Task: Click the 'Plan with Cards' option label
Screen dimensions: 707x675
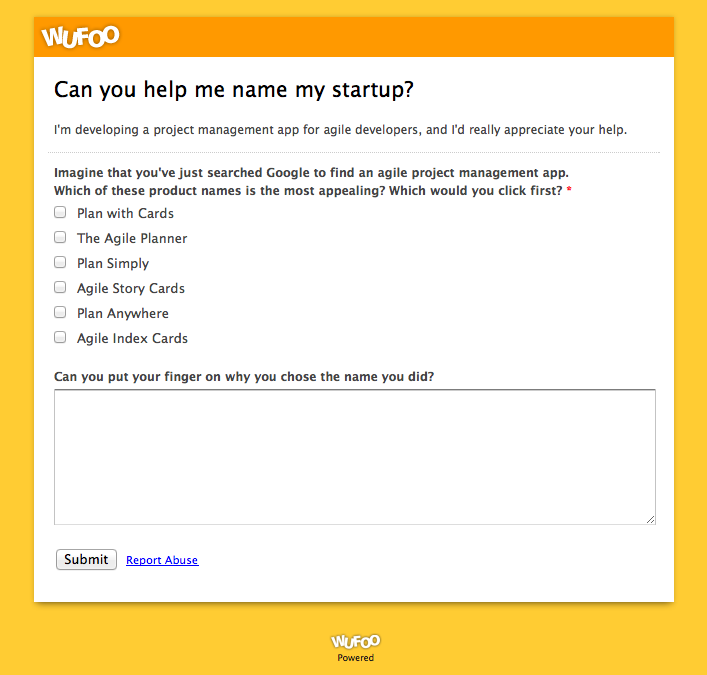Action: (x=125, y=213)
